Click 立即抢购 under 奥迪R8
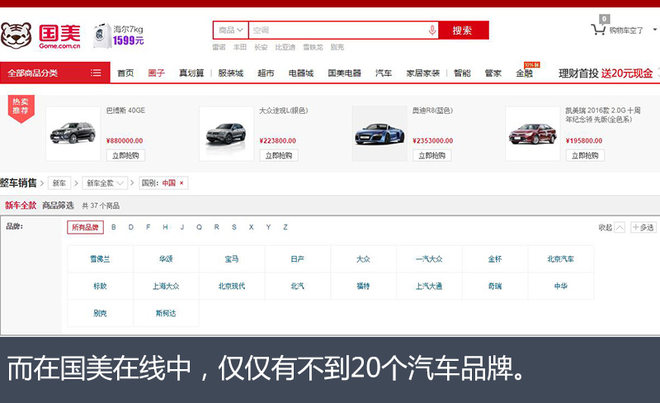Screen dimensions: 660x403 432,155
